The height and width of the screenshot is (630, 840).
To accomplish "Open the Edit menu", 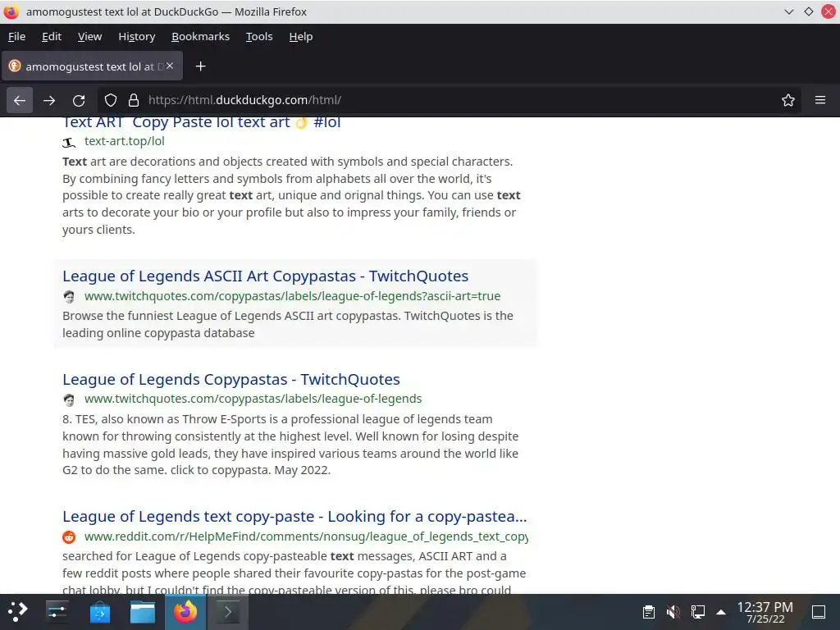I will [x=52, y=36].
